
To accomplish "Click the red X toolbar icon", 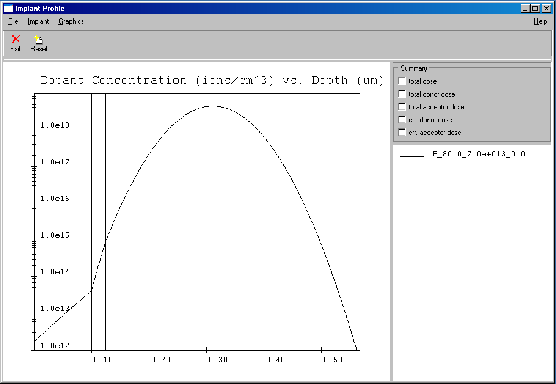I will 16,39.
